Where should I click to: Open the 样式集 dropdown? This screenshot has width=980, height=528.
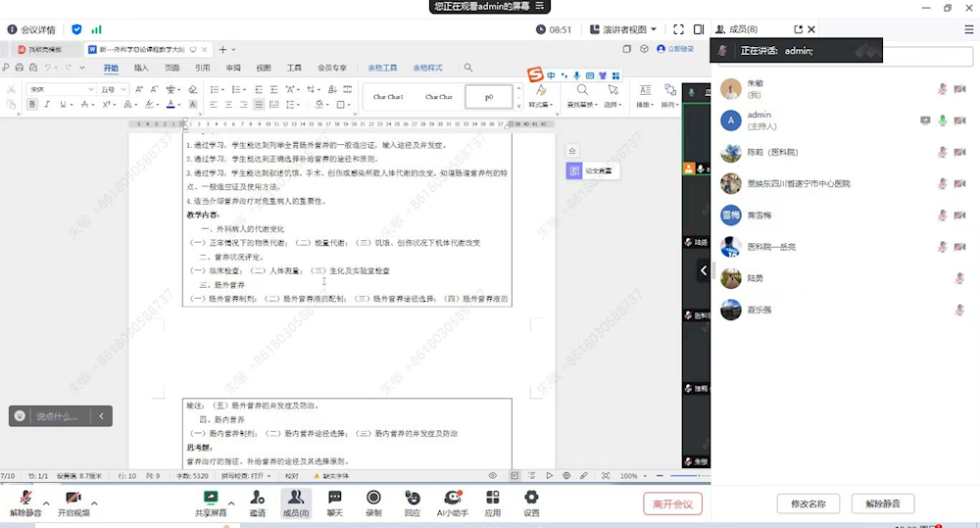(540, 105)
